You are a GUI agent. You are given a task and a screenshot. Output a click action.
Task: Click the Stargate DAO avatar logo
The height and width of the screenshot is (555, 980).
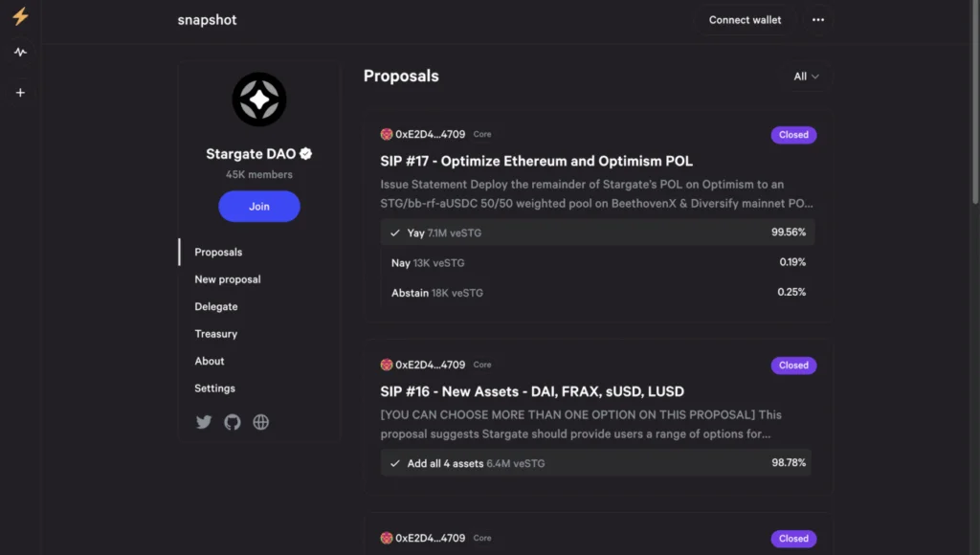click(x=259, y=100)
